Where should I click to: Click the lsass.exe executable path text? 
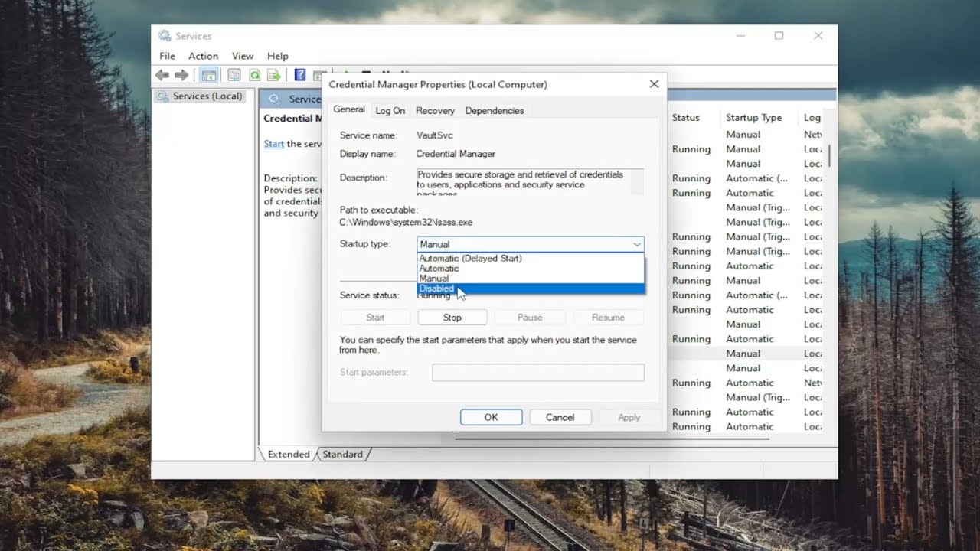[406, 223]
